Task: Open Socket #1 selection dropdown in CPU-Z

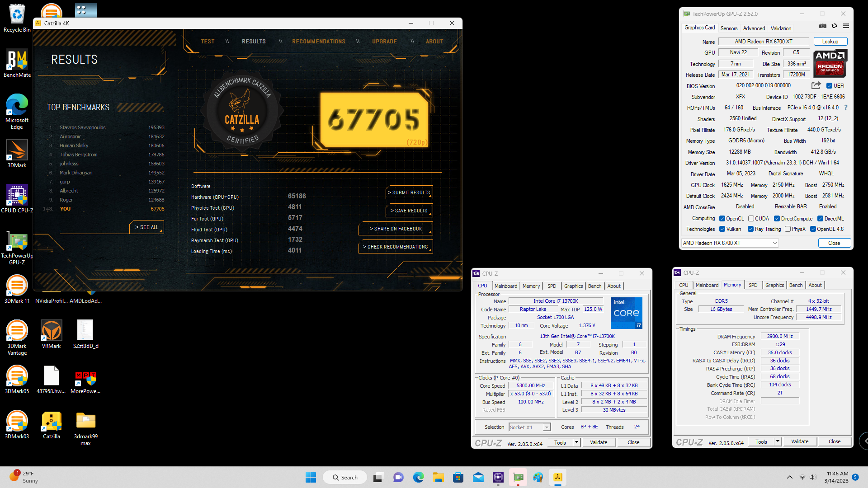Action: 529,427
